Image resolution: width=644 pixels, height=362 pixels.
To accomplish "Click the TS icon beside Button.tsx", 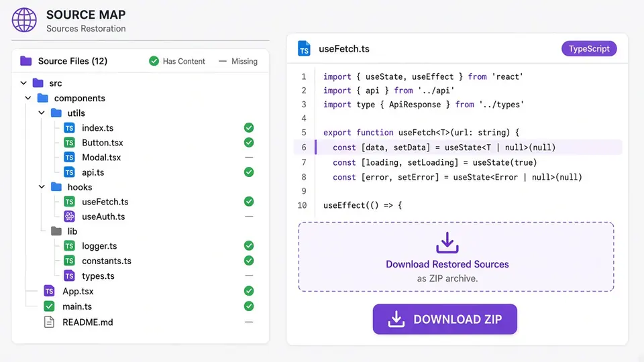I will [69, 143].
